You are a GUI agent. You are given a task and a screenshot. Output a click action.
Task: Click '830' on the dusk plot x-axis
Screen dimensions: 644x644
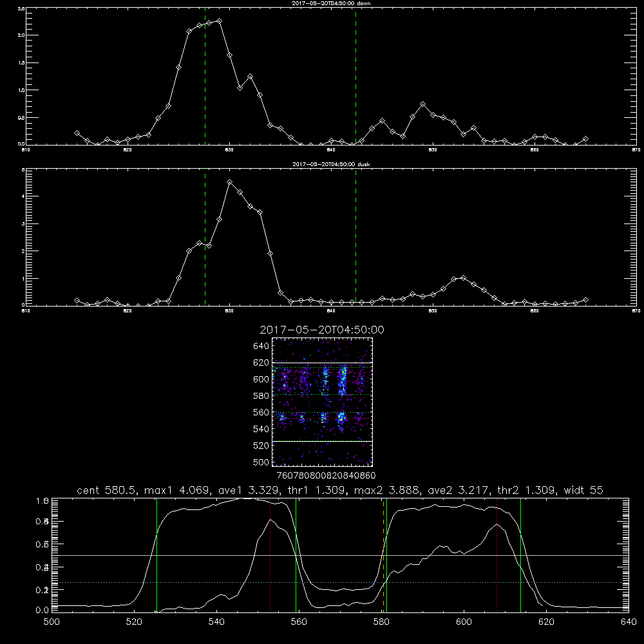click(229, 311)
